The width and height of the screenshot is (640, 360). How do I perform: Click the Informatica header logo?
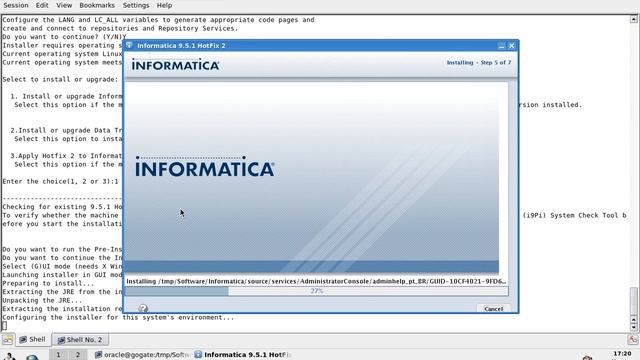(x=175, y=64)
